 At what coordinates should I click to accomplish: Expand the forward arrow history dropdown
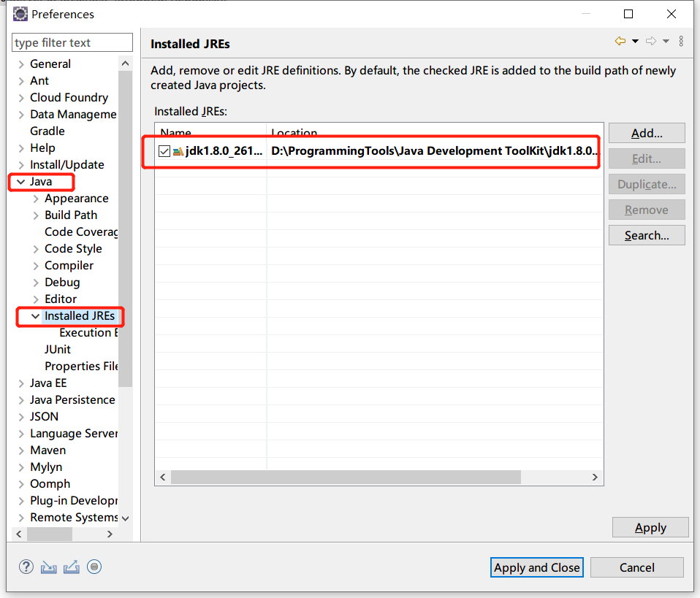666,41
